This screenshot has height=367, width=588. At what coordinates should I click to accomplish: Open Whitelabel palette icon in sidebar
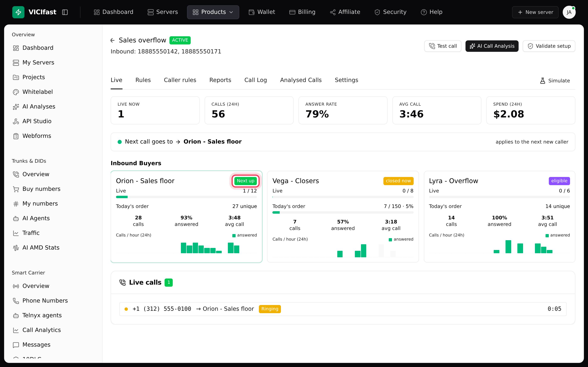pos(16,92)
